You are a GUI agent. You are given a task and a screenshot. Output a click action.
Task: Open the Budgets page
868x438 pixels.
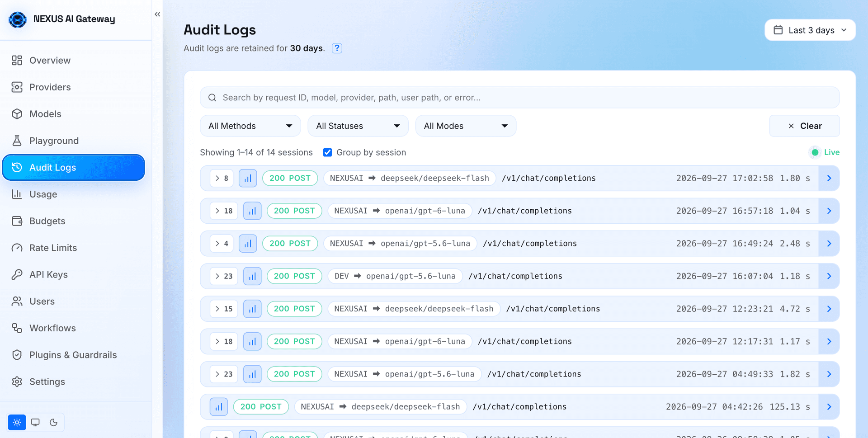(74, 221)
